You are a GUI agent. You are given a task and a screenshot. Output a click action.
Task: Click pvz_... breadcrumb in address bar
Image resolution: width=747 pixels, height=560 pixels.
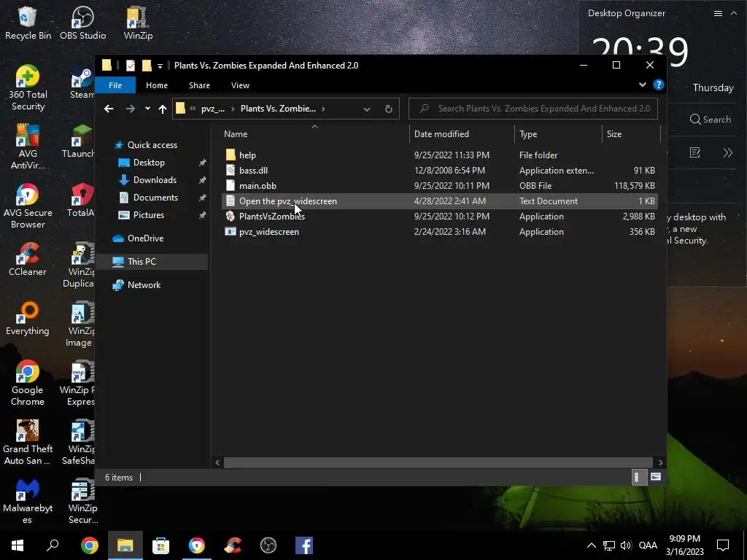coord(212,109)
